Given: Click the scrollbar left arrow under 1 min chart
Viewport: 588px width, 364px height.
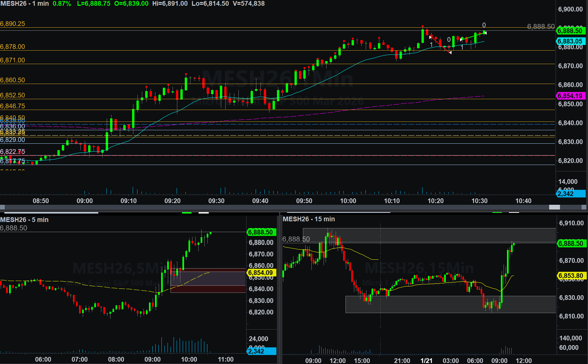Looking at the screenshot, I should [2, 207].
